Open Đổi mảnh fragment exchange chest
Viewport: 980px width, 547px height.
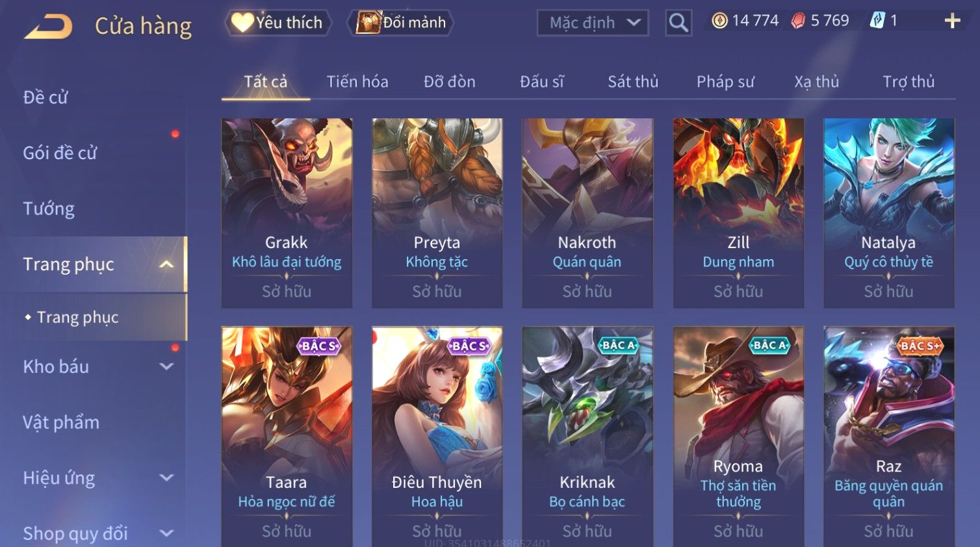(400, 23)
